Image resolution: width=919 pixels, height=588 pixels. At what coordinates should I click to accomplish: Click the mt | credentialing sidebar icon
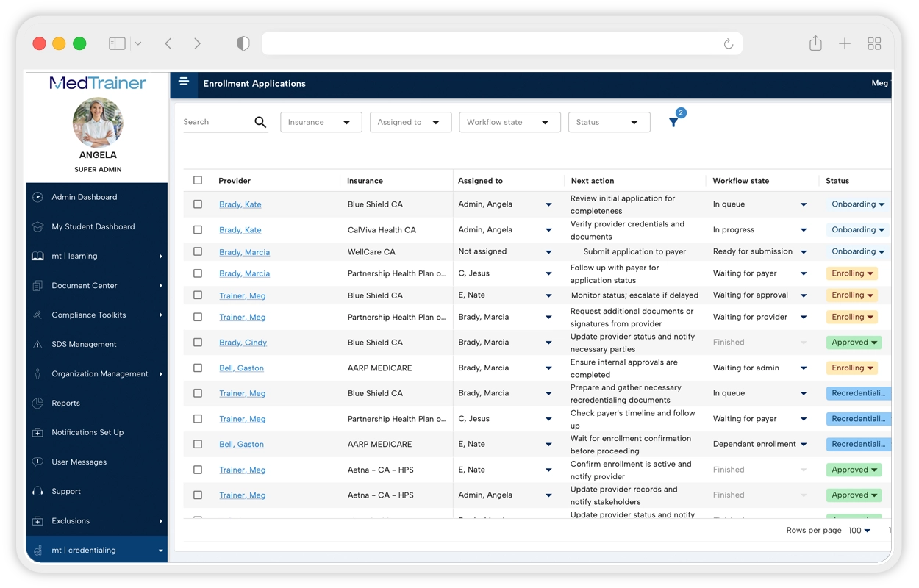tap(37, 550)
